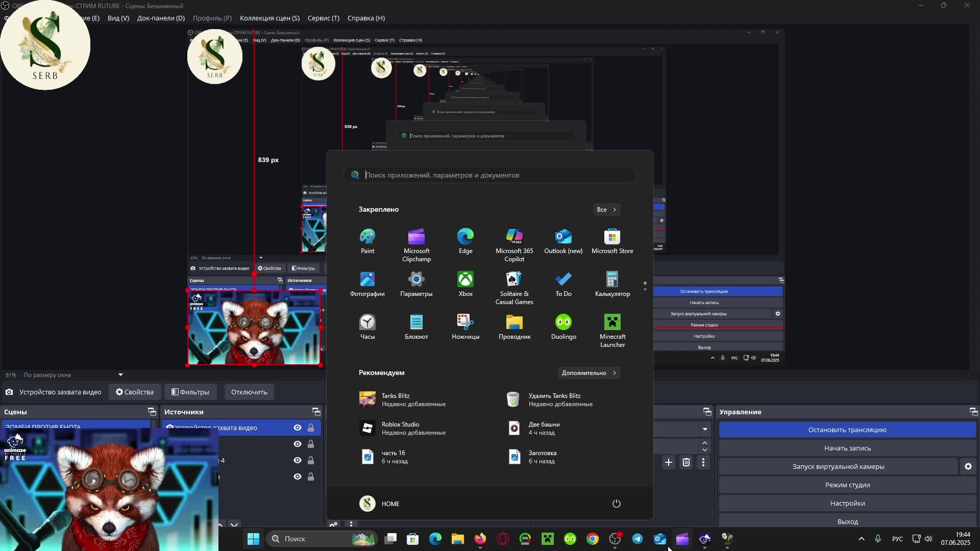Screen dimensions: 980x551
Task: Click the Start menu search field
Action: click(x=490, y=175)
